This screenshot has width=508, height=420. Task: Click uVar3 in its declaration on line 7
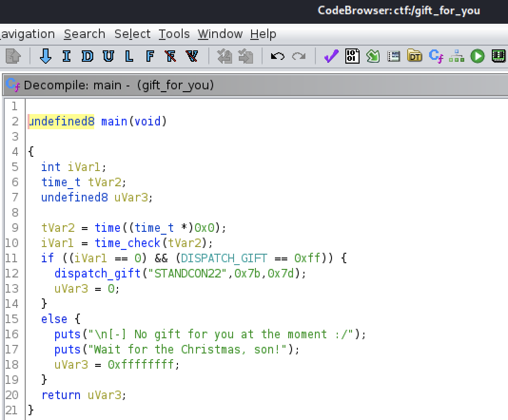coord(131,197)
